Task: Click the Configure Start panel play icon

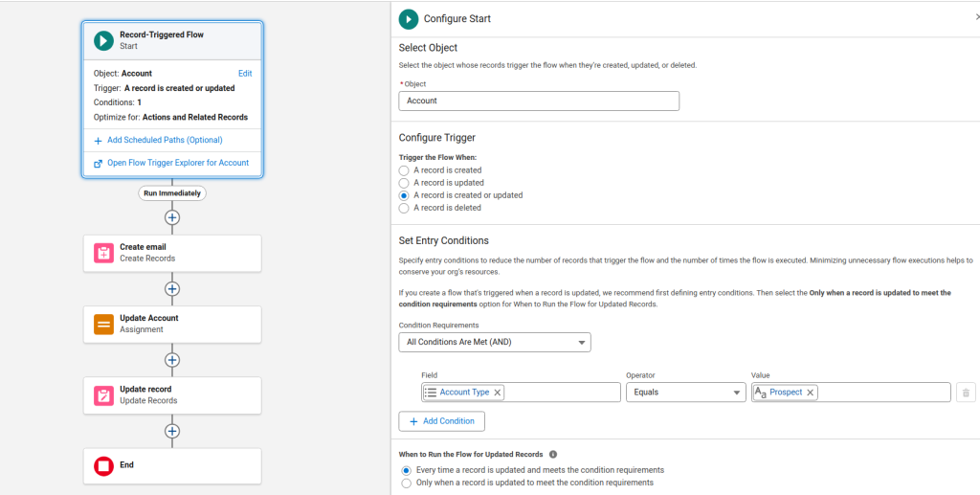Action: tap(409, 19)
